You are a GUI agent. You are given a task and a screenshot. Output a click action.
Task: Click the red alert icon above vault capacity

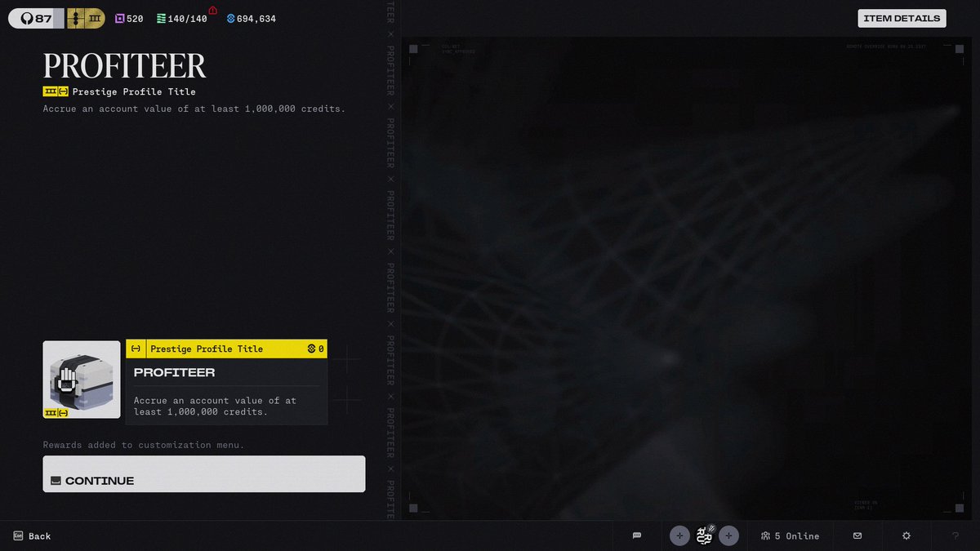(x=213, y=10)
